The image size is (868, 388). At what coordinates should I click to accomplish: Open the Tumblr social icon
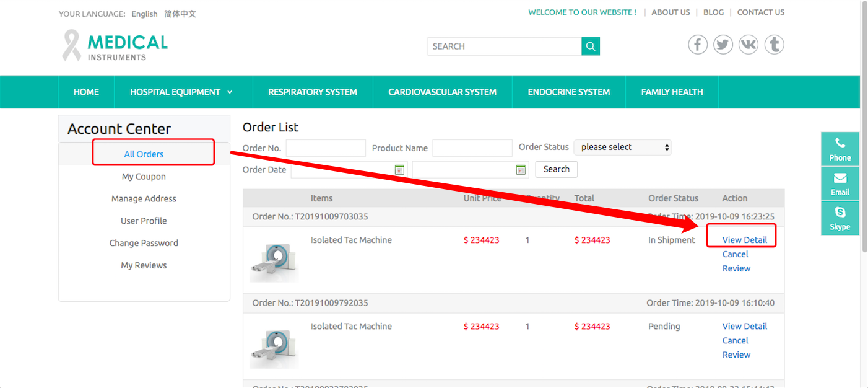coord(774,45)
